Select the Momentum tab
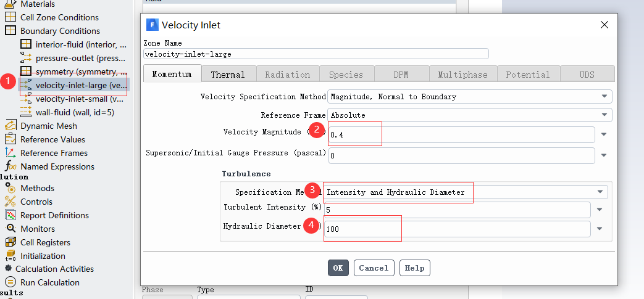 (172, 74)
